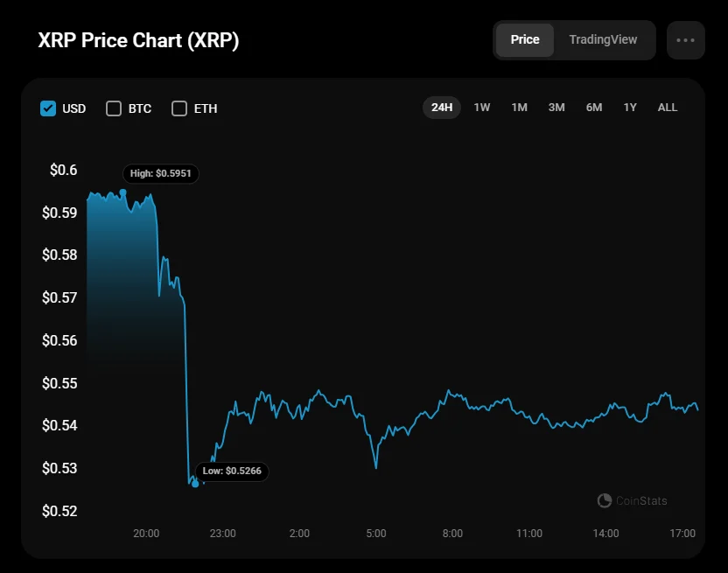
Task: Select the 1W time range
Action: (482, 108)
